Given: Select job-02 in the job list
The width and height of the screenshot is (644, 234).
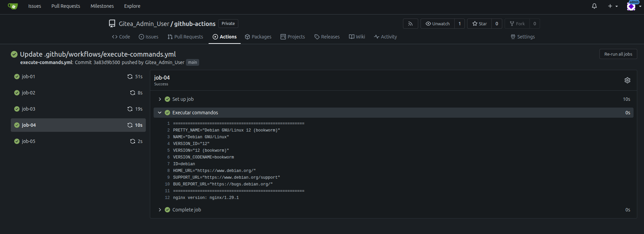Looking at the screenshot, I should (78, 93).
